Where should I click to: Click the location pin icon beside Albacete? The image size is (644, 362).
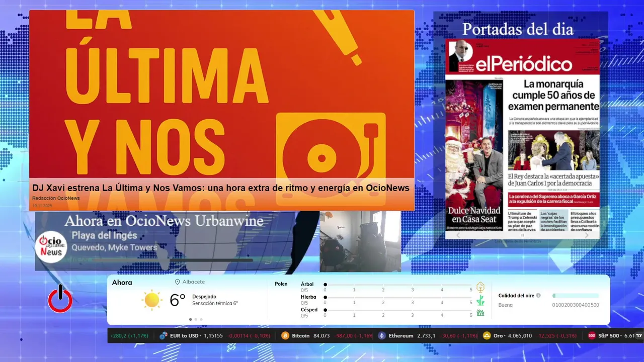point(177,282)
